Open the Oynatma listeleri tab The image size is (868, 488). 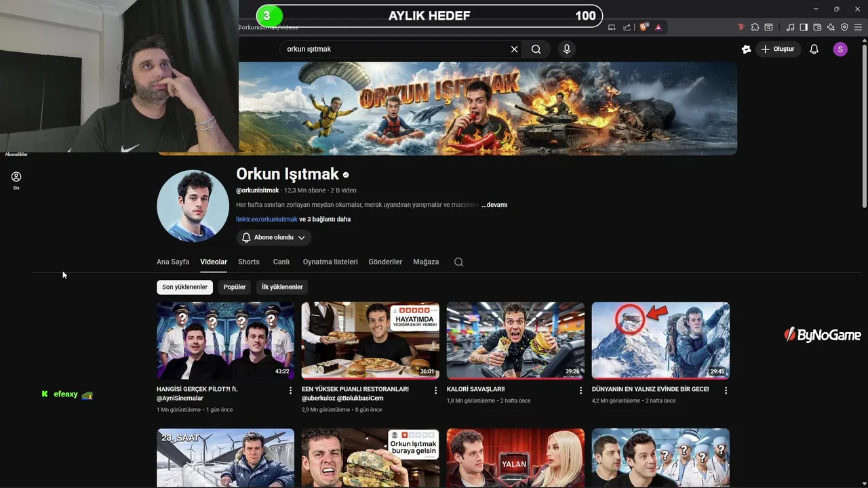point(330,262)
